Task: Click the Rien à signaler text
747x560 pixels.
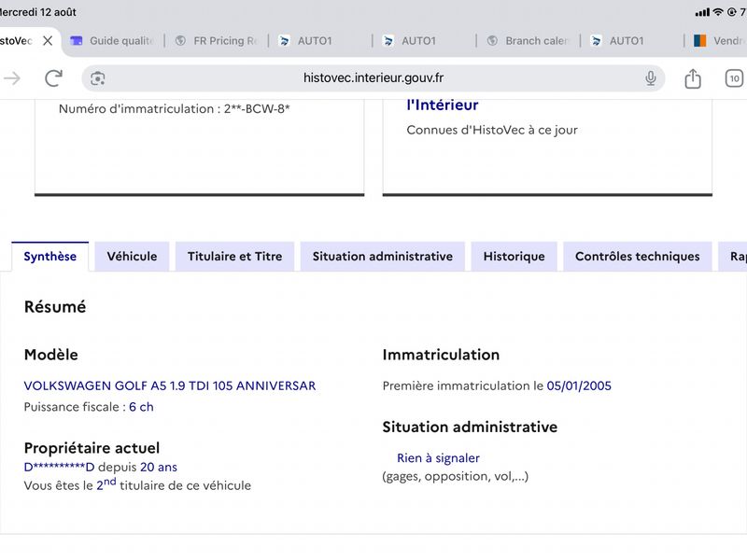Action: coord(438,458)
